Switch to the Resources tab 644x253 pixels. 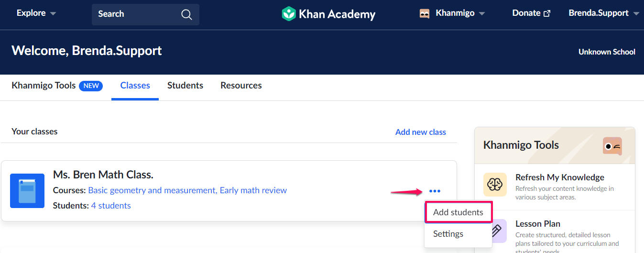tap(241, 86)
